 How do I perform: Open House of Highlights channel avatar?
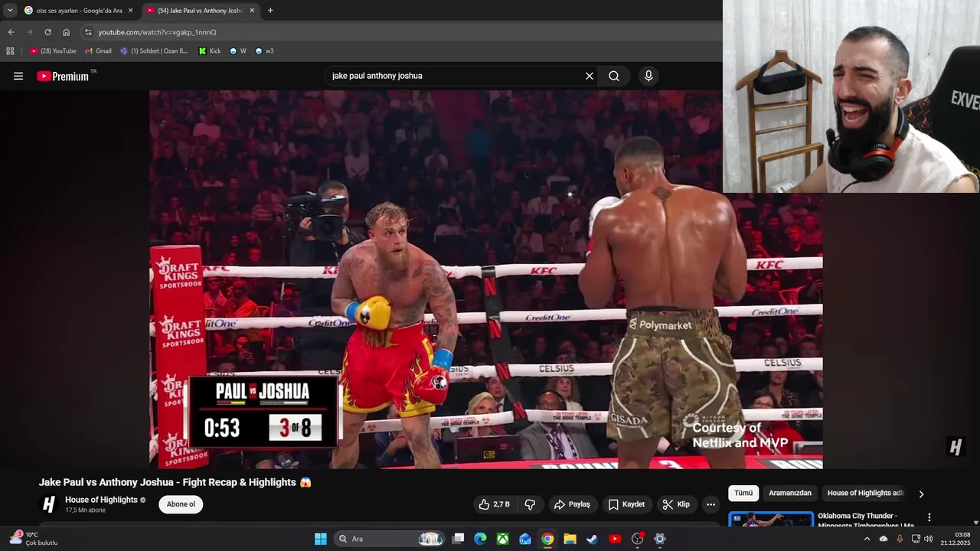click(x=49, y=504)
